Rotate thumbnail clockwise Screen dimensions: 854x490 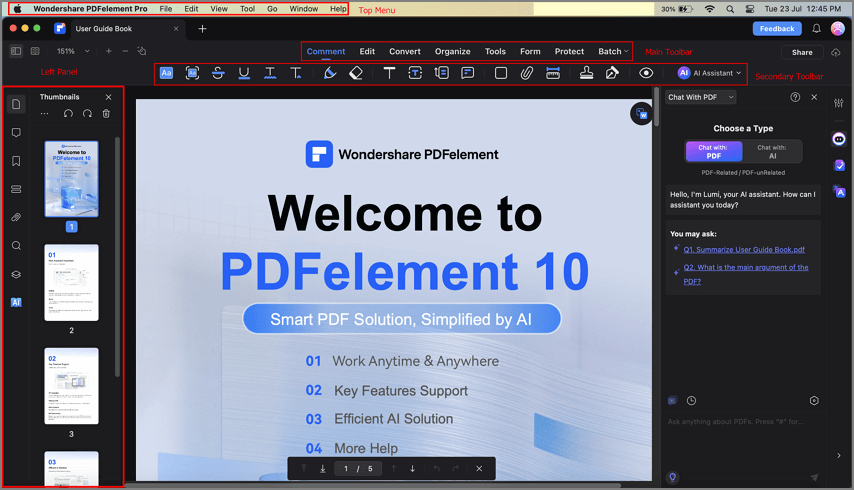[87, 114]
